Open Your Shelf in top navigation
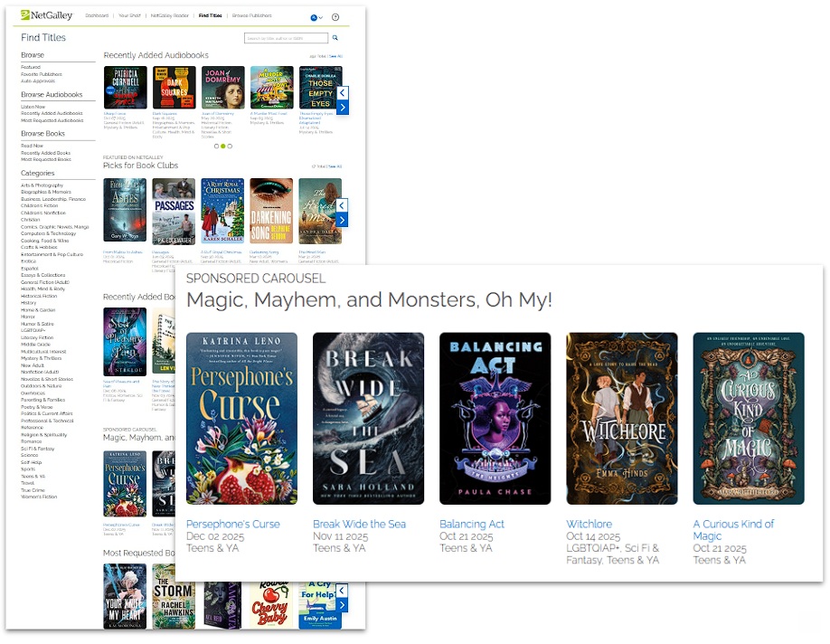The height and width of the screenshot is (644, 830). click(129, 16)
